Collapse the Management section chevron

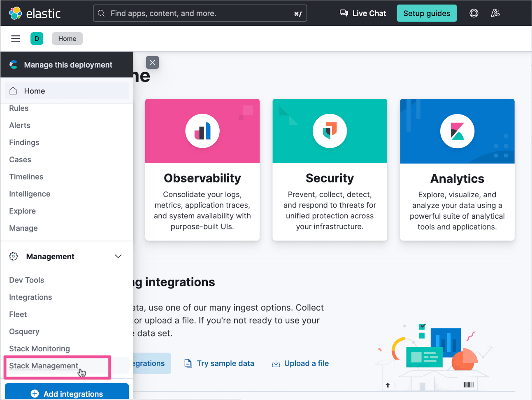coord(118,256)
